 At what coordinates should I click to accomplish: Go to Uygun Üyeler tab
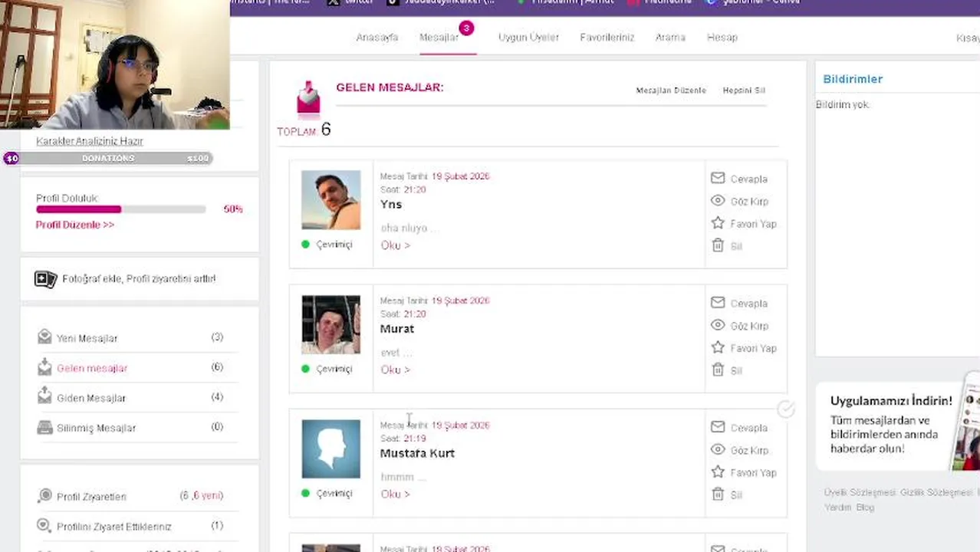coord(528,37)
